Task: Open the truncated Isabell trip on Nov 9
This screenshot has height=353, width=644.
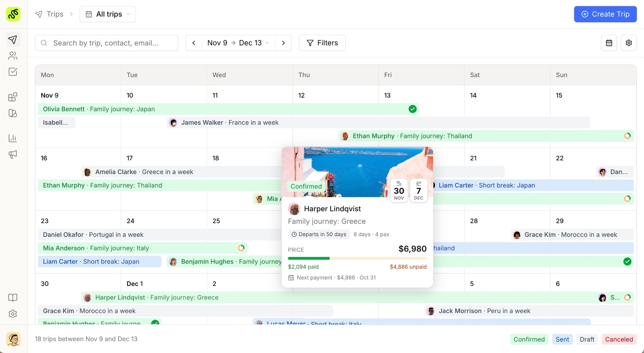Action: point(57,123)
